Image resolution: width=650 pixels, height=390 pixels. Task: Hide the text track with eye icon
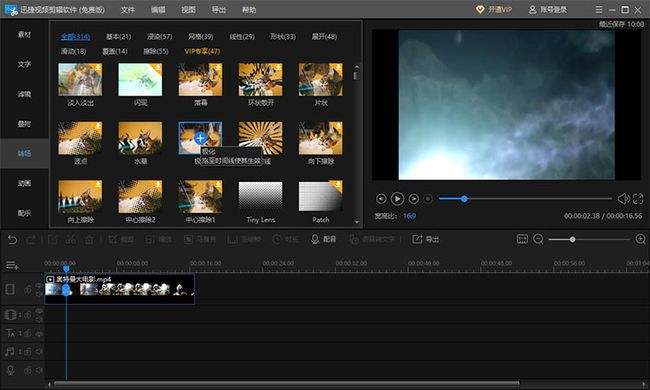[39, 333]
